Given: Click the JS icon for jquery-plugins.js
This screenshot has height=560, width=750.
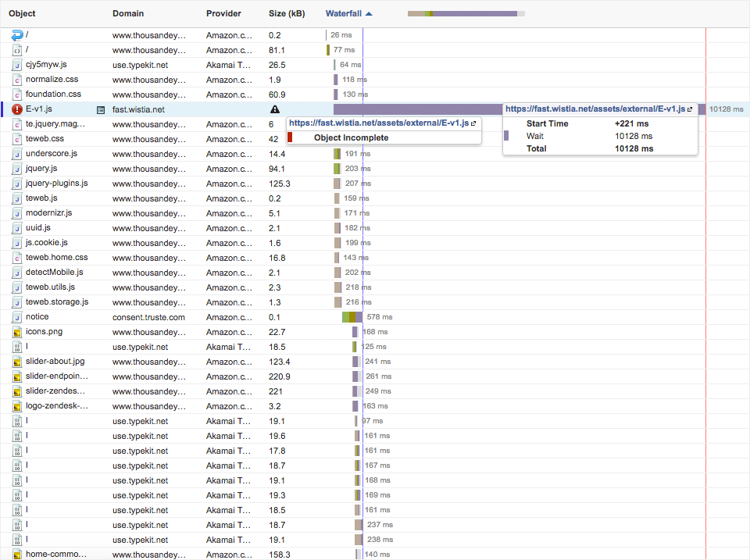Looking at the screenshot, I should pyautogui.click(x=17, y=184).
